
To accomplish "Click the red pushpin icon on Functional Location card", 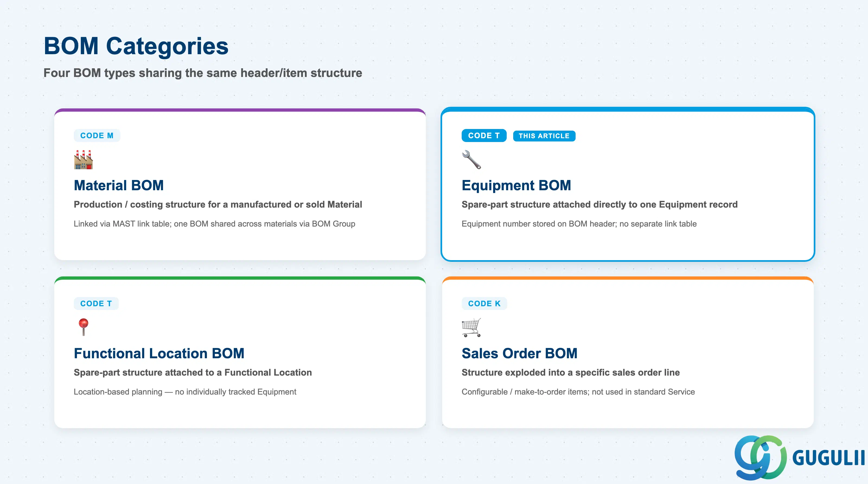I will [x=83, y=327].
